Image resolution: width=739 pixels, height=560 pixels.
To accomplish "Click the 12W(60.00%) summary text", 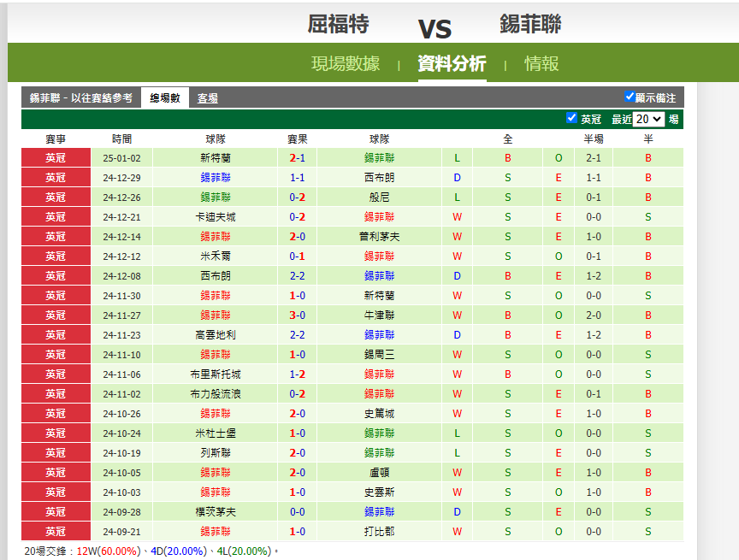I will click(x=109, y=551).
